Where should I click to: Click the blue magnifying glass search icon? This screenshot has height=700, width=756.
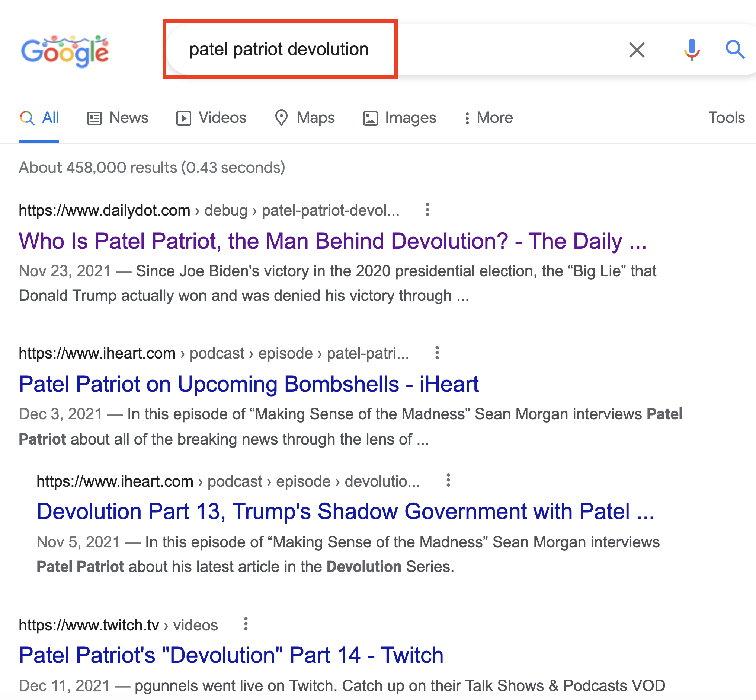coord(734,50)
